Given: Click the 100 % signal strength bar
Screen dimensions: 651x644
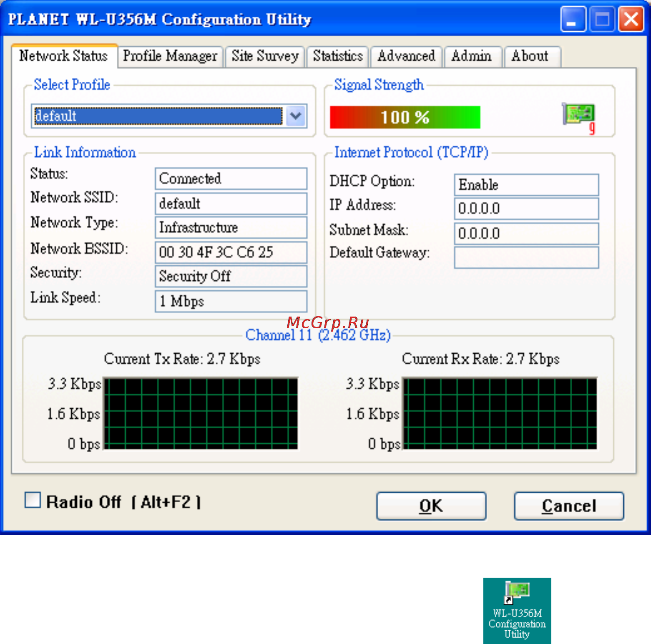Looking at the screenshot, I should pyautogui.click(x=405, y=117).
